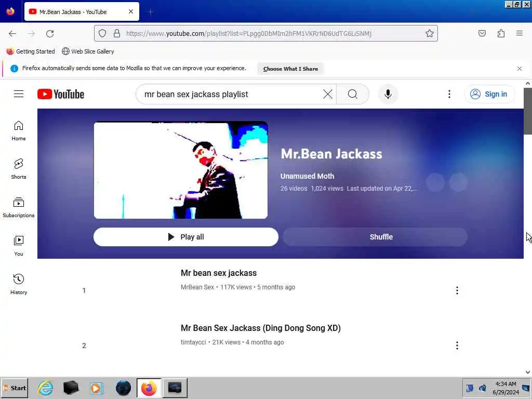
Task: Open the You section in the sidebar
Action: (19, 246)
